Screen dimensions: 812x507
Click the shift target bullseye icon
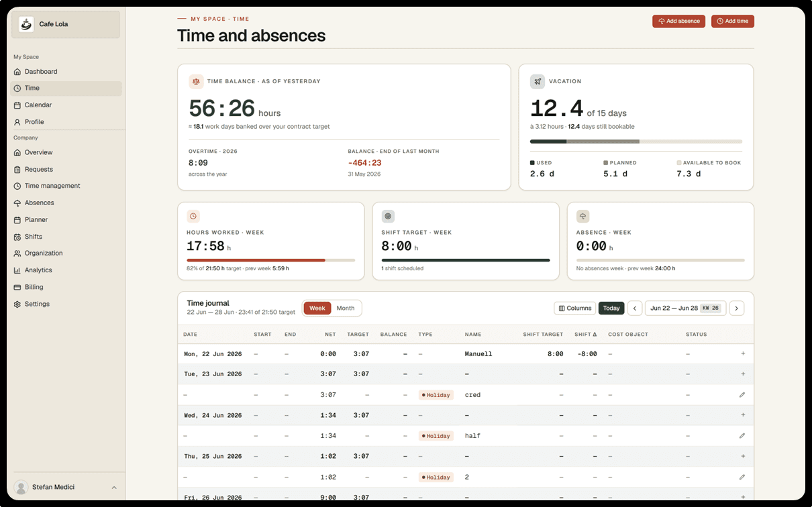(x=388, y=217)
